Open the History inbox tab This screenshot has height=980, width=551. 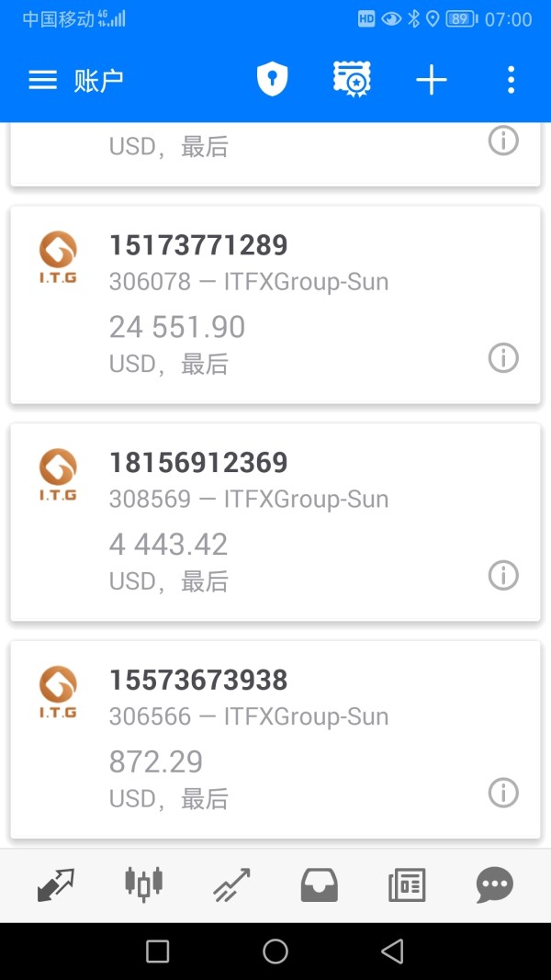[320, 885]
